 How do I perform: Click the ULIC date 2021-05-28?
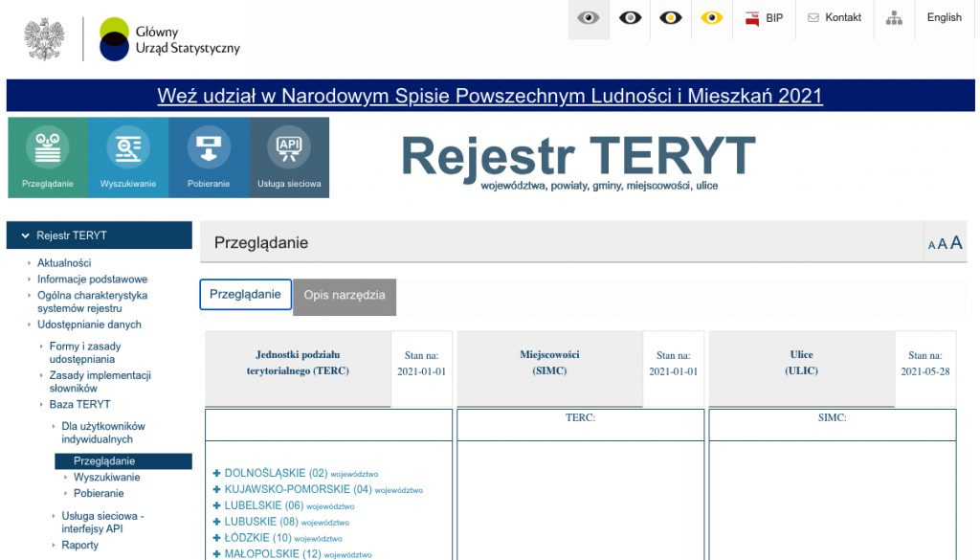(925, 371)
